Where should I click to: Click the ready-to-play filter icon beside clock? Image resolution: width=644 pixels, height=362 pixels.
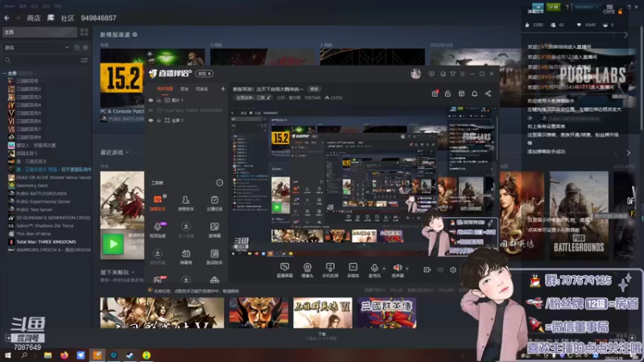85,47
